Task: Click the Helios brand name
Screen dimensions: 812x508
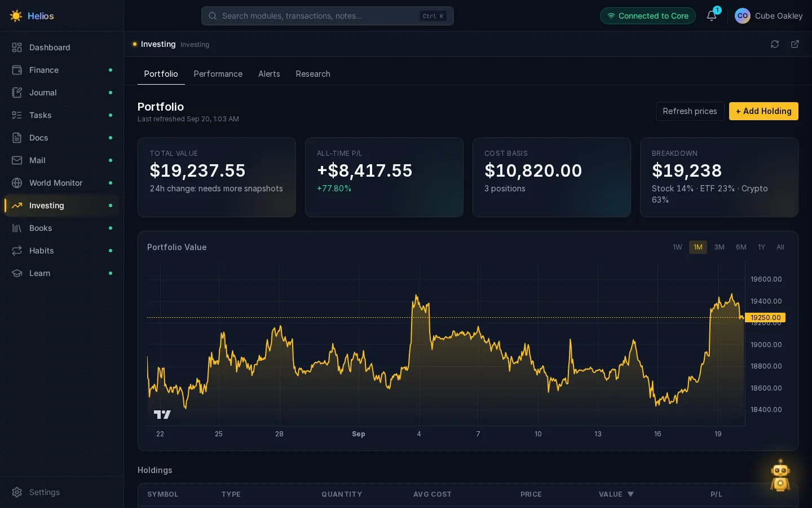Action: [41, 16]
